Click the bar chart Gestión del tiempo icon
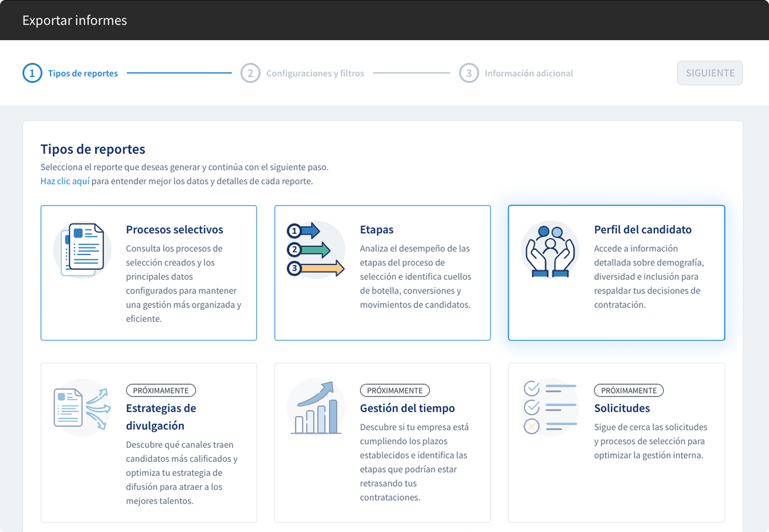769x532 pixels. click(316, 408)
